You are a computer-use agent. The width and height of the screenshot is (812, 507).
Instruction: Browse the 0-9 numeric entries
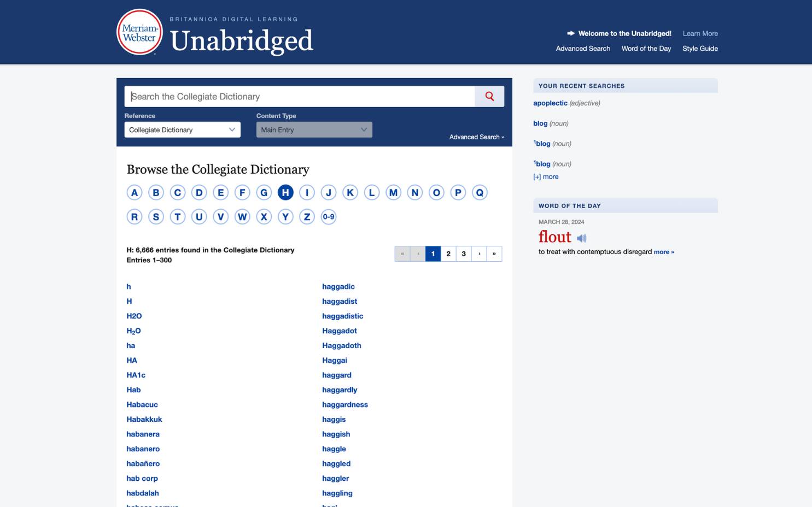click(x=328, y=217)
